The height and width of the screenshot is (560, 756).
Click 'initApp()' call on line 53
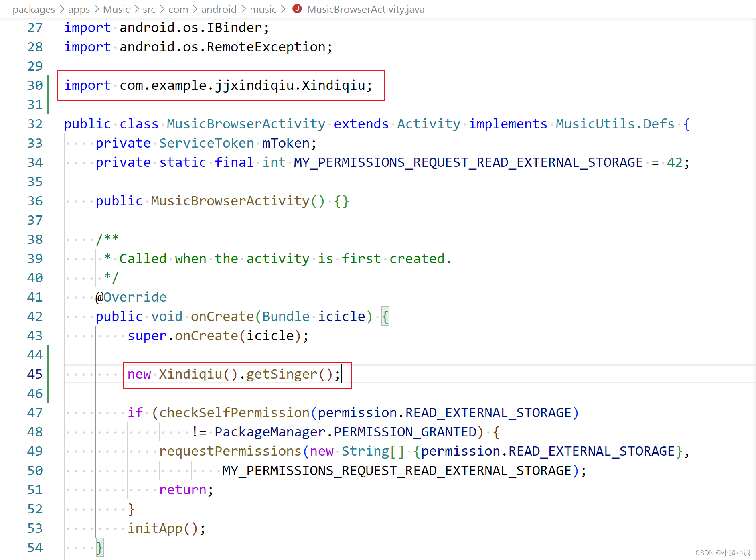point(163,528)
